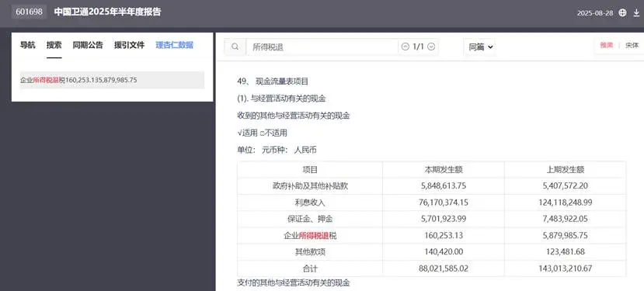644x291 pixels.
Task: Click the 本期发生额 column header
Action: pyautogui.click(x=444, y=169)
